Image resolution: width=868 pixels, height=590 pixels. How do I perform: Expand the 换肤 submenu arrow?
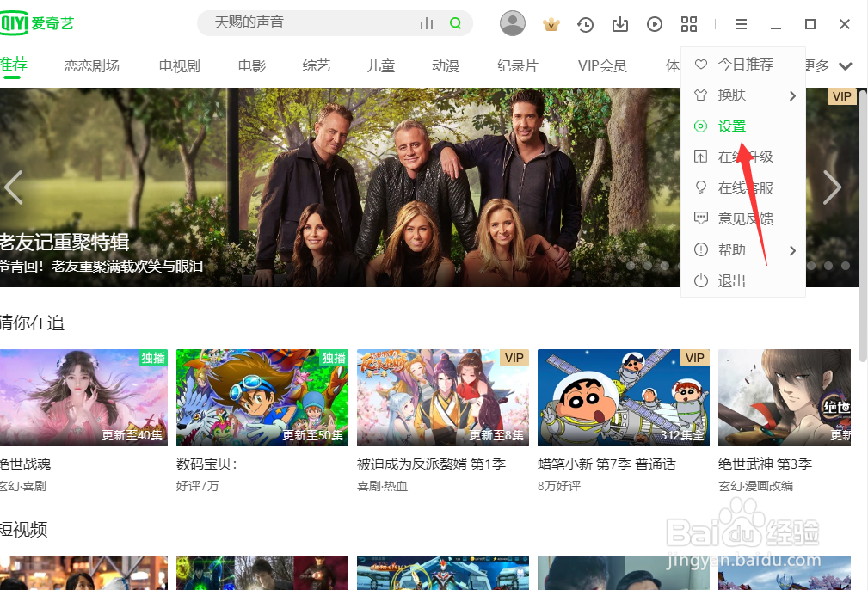coord(792,95)
